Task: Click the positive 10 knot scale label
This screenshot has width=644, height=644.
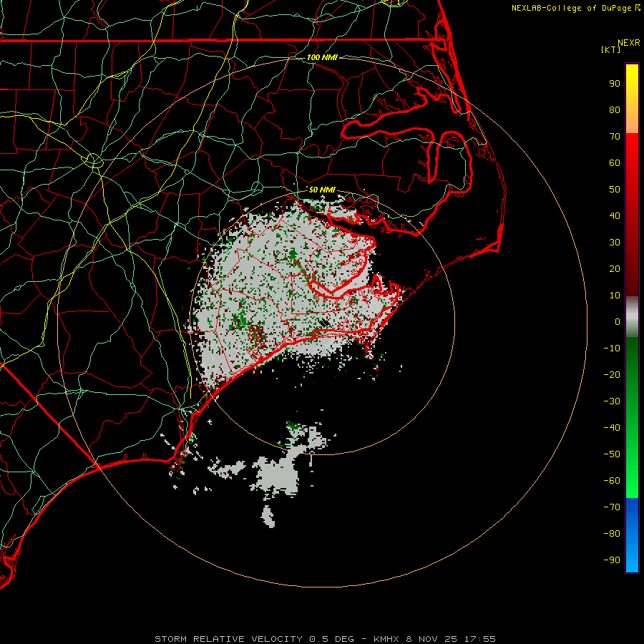Action: click(x=615, y=296)
